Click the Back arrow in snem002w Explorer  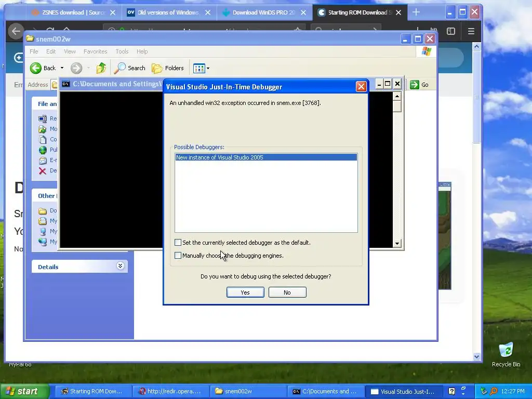[36, 68]
